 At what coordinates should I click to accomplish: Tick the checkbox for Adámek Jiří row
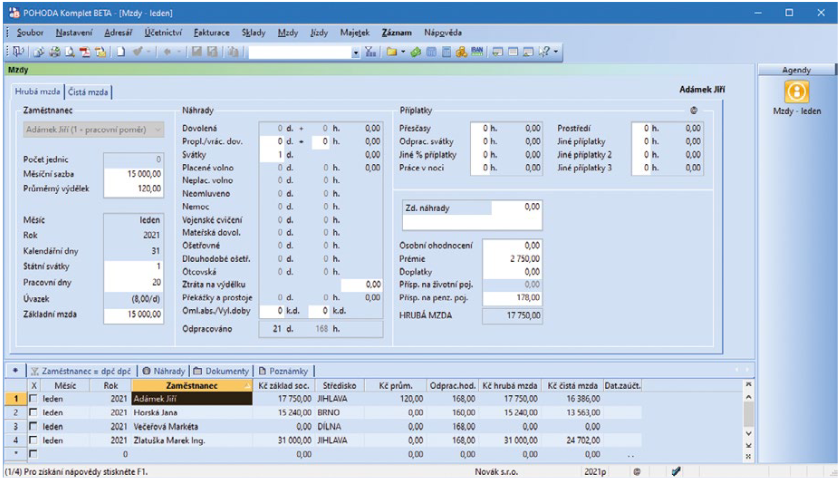pyautogui.click(x=35, y=398)
